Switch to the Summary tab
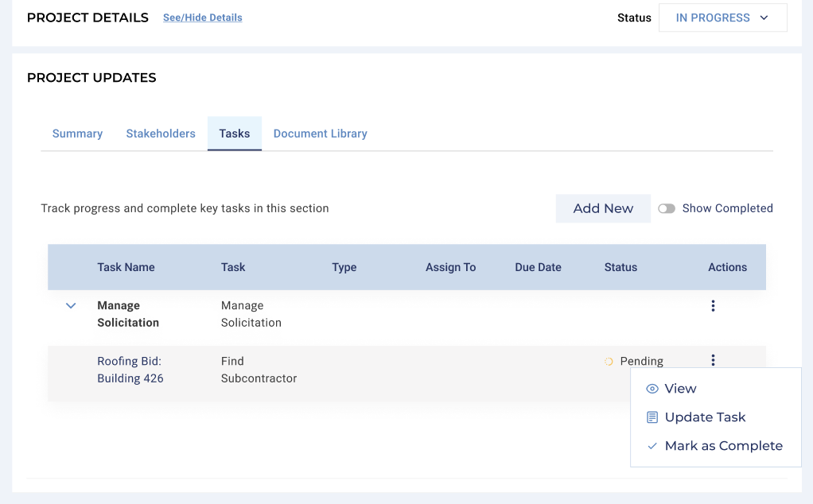 77,134
